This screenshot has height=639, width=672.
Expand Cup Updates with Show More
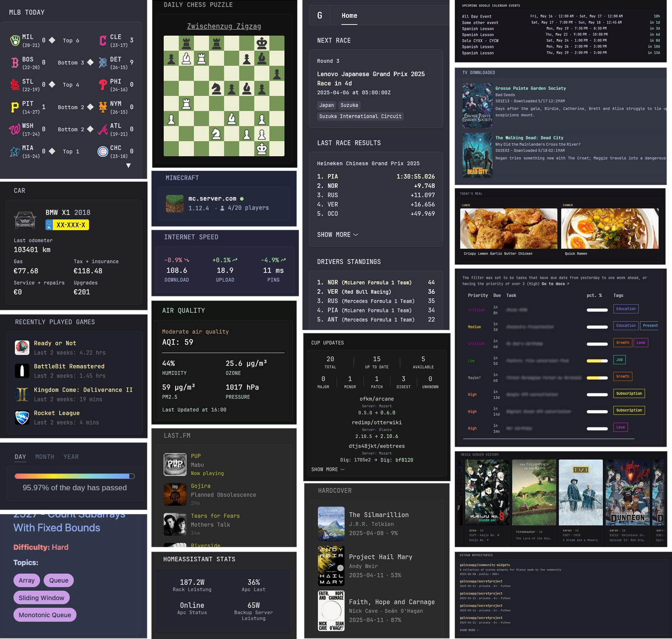click(x=328, y=469)
